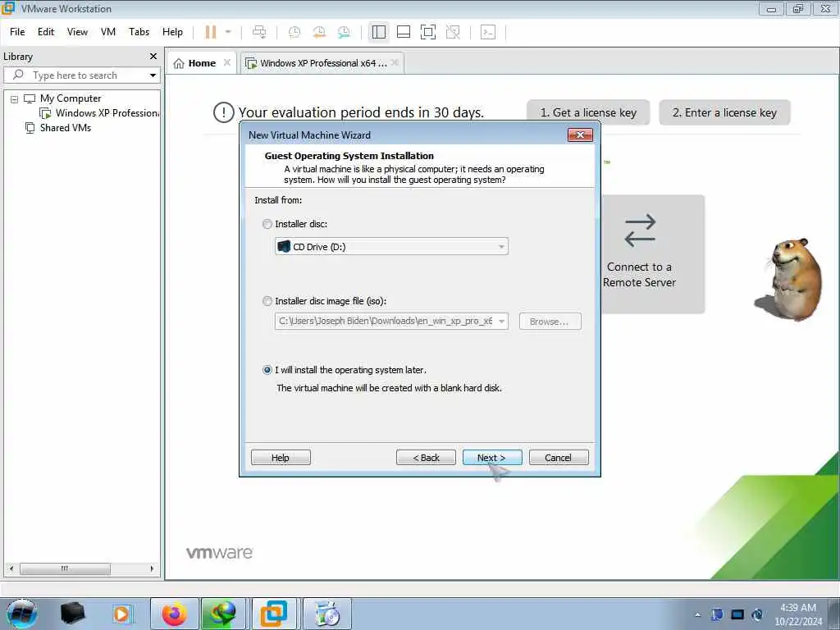Open the File menu
The image size is (840, 630).
tap(17, 32)
